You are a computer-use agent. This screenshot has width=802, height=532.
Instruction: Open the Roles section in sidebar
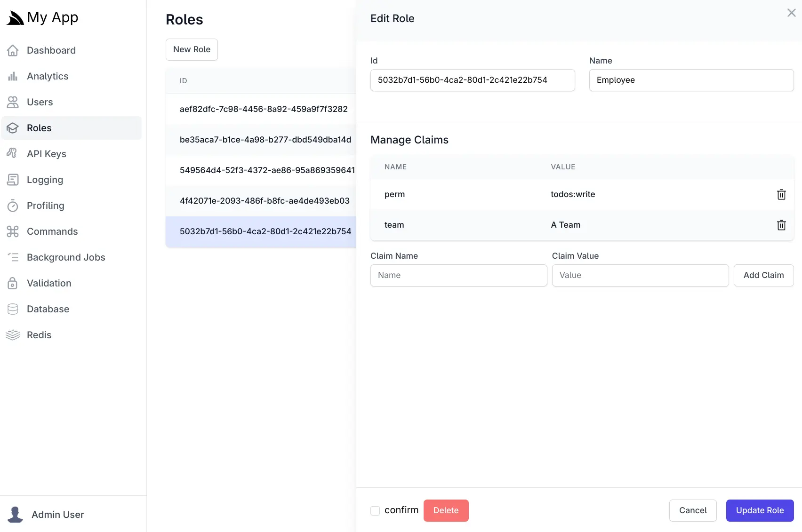(x=39, y=128)
